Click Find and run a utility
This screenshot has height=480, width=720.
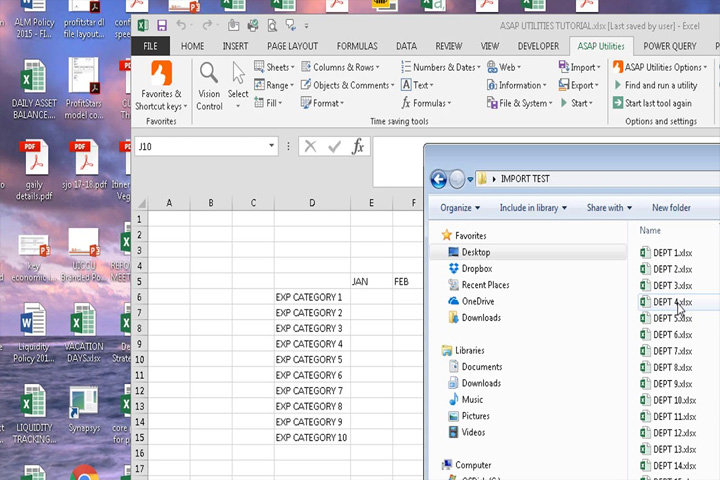656,85
